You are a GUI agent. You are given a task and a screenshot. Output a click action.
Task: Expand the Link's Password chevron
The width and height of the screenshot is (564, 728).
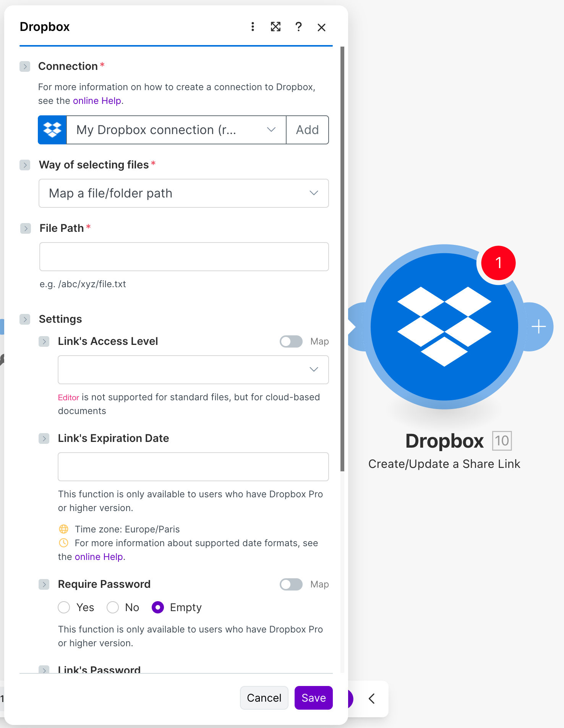pos(44,670)
